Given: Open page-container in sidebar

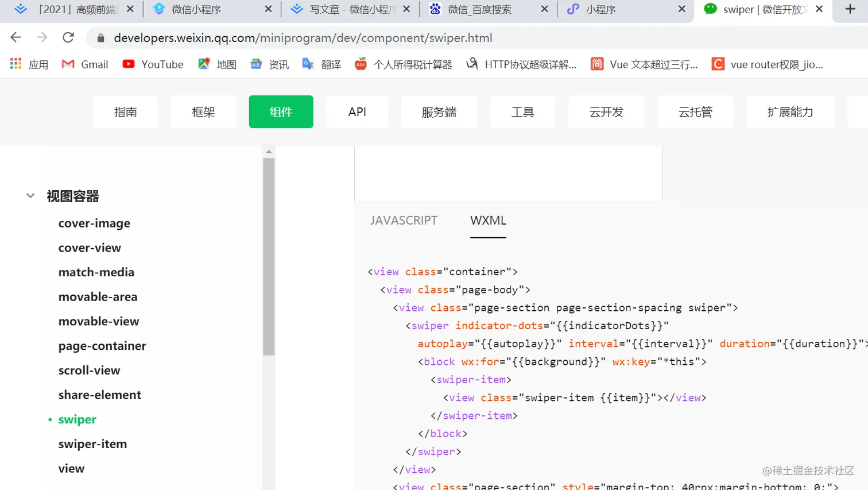Looking at the screenshot, I should point(102,346).
